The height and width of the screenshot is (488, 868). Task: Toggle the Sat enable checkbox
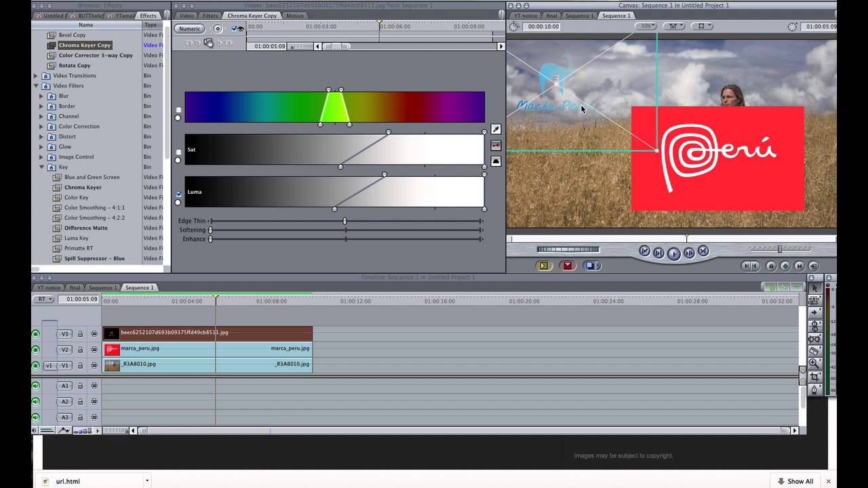178,152
